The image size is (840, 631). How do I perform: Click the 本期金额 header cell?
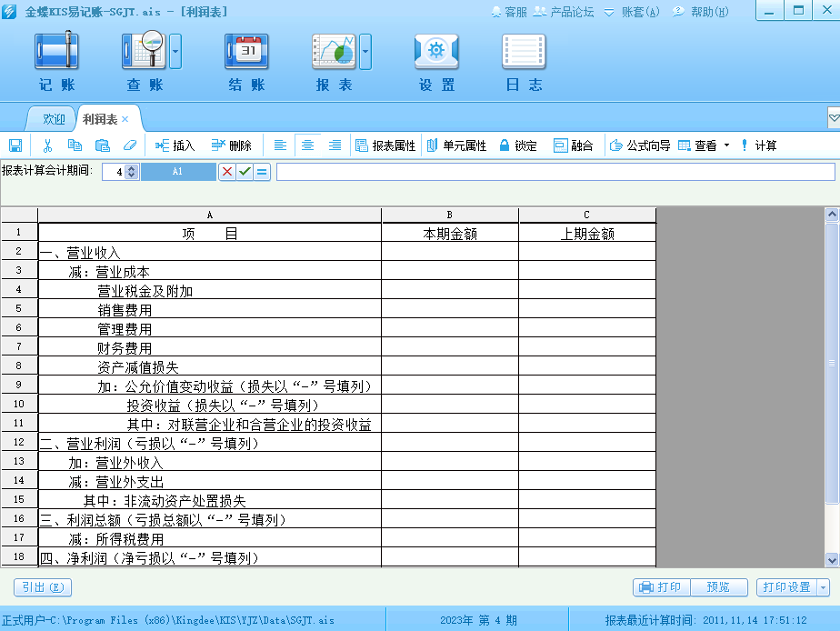coord(450,233)
